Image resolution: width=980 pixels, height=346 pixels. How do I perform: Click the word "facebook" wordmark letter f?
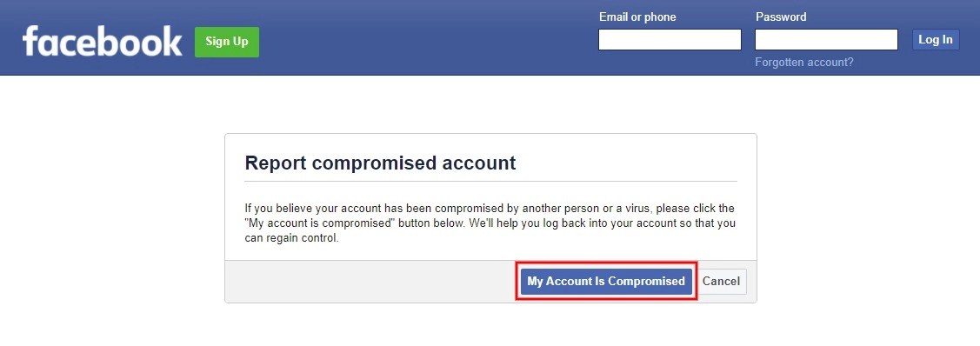[x=31, y=41]
